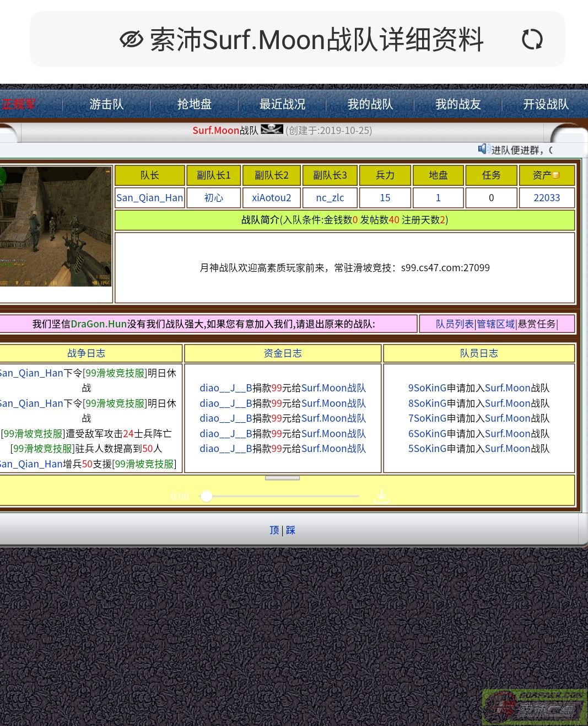Click the eye icon in address bar
588x726 pixels.
point(131,40)
